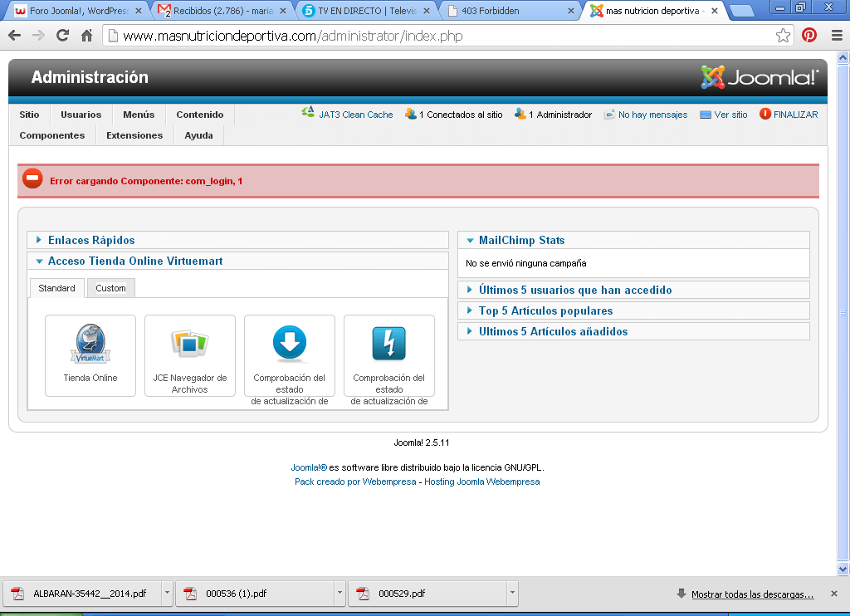Click the Joomla! logo in the header
This screenshot has width=850, height=616.
(x=760, y=77)
